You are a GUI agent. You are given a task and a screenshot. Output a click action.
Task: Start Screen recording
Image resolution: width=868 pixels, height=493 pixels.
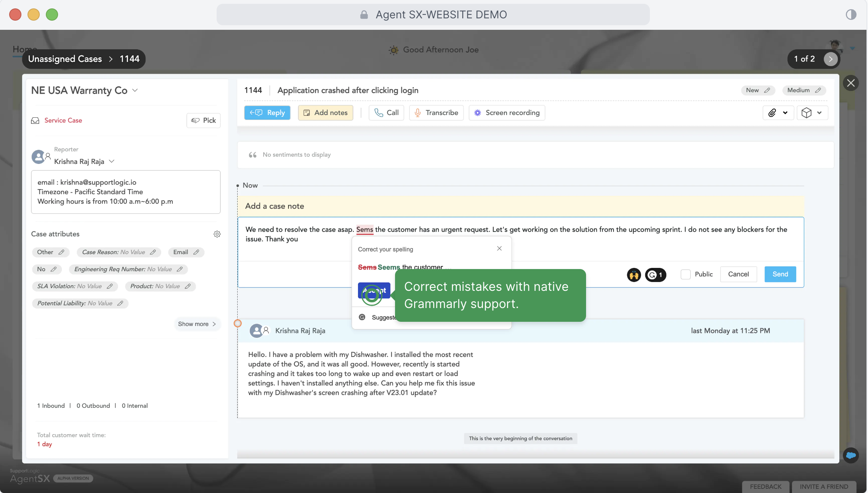coord(507,113)
